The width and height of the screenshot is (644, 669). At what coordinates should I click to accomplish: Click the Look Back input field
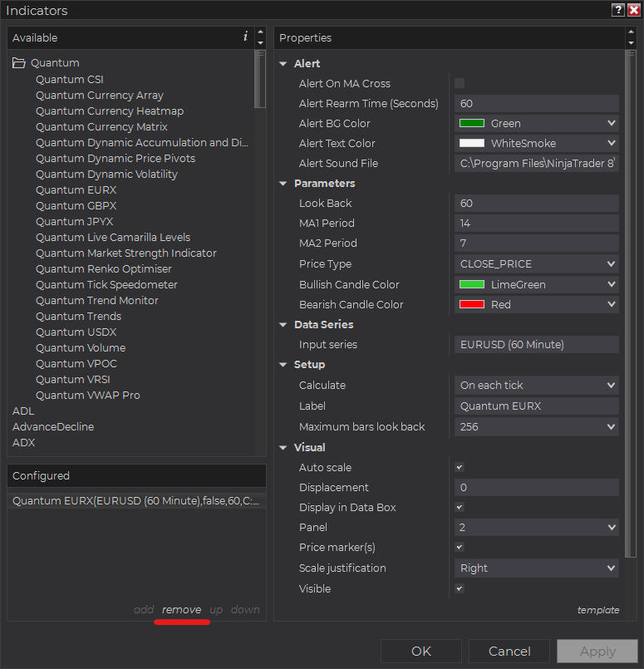537,203
